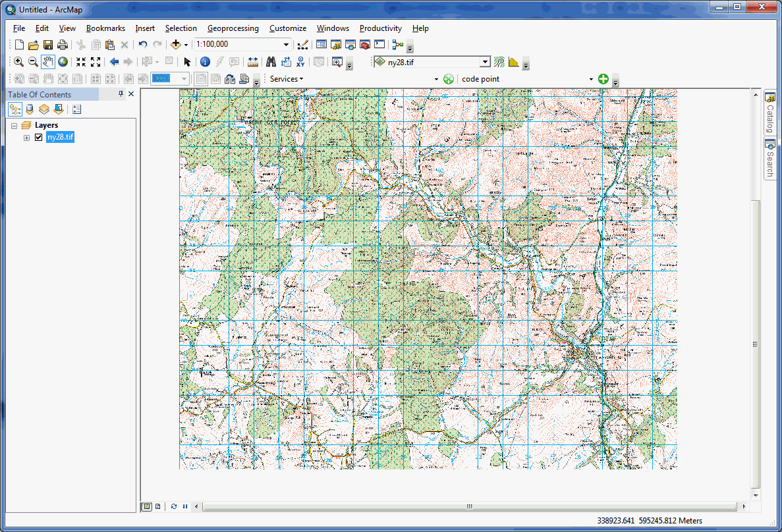
Task: Select List By Visibility view
Action: pyautogui.click(x=44, y=110)
